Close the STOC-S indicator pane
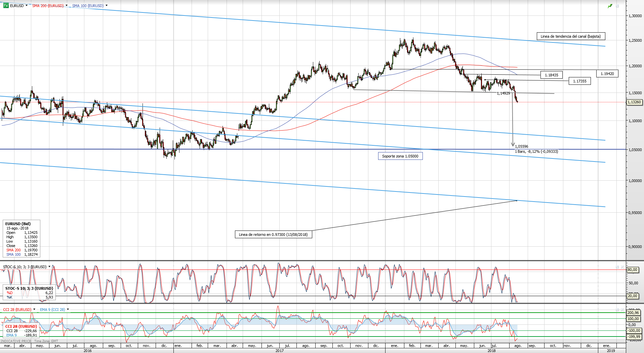This screenshot has height=353, width=644. [x=622, y=267]
